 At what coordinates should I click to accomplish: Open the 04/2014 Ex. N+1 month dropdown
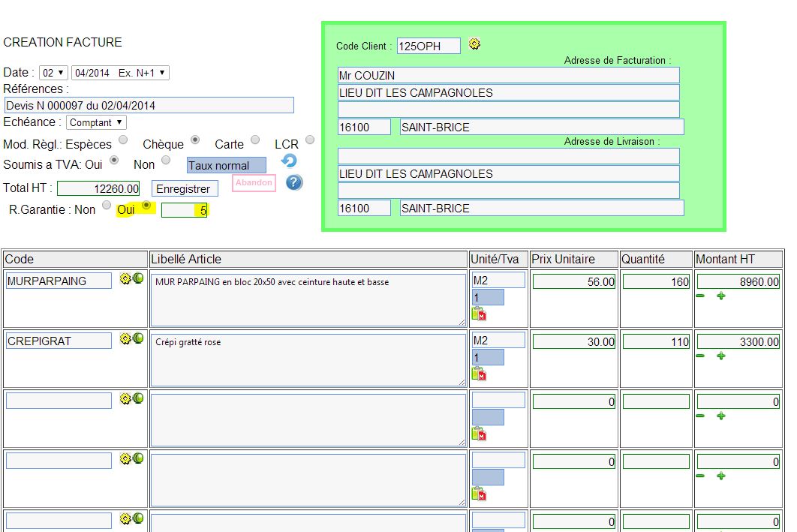tap(120, 73)
